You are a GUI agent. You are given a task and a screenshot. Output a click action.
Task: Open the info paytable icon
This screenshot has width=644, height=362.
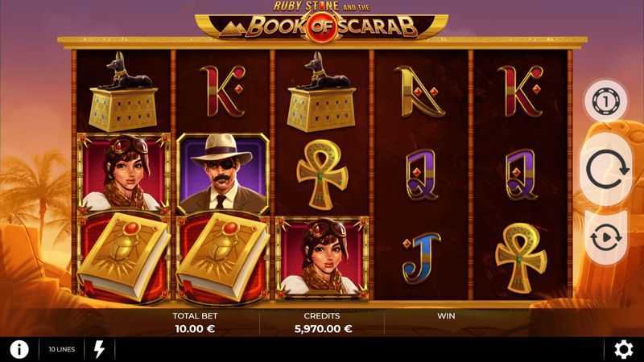19,349
